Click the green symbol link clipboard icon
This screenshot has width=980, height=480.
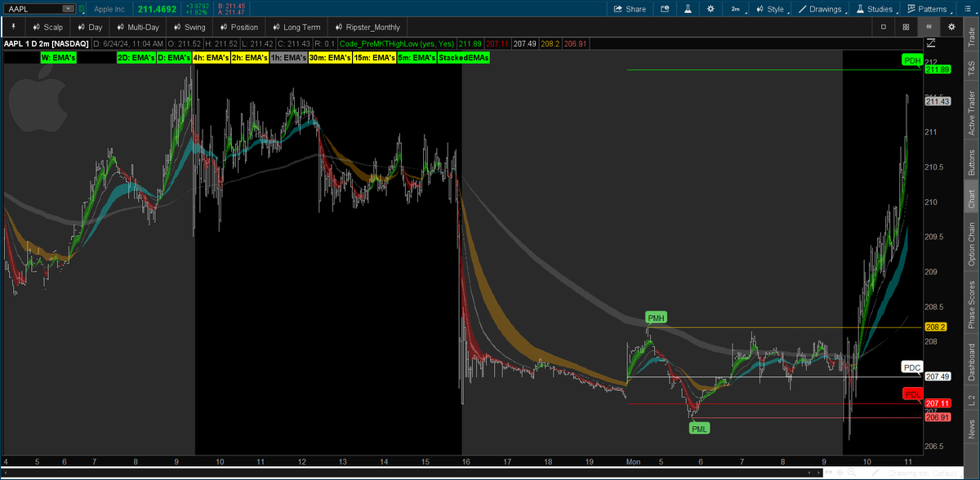tap(82, 9)
